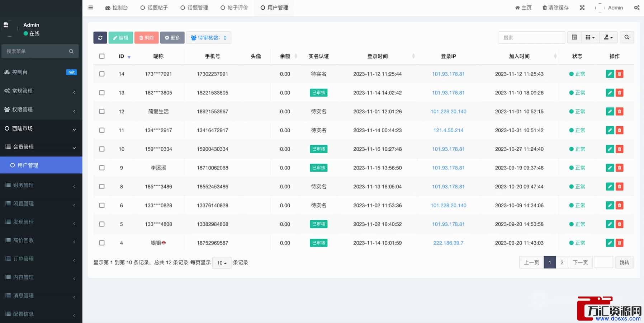Delete the user with ID 14
Viewport: 644px width, 323px height.
(619, 74)
